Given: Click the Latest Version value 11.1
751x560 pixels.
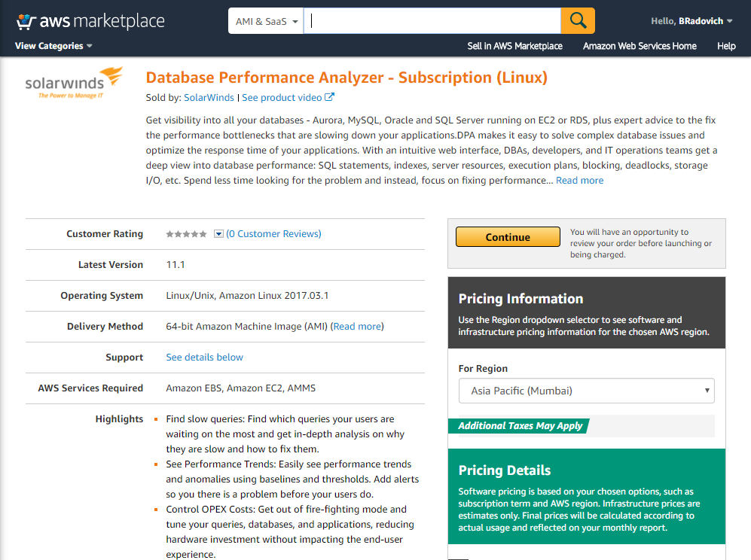Looking at the screenshot, I should click(176, 265).
